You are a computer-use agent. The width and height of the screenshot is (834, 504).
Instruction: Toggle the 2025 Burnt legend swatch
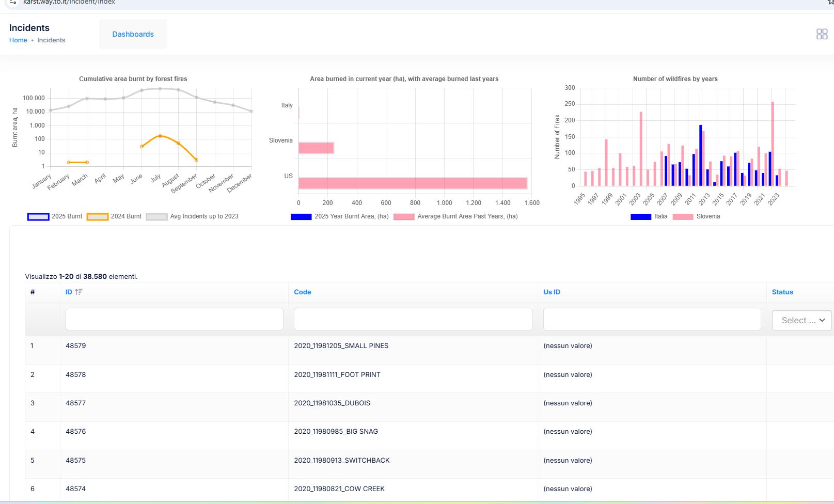(x=38, y=217)
